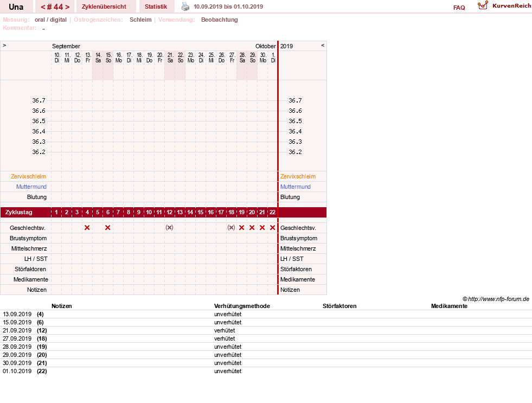Open the Zyklenübersicht tab
This screenshot has width=532, height=403.
coord(104,7)
